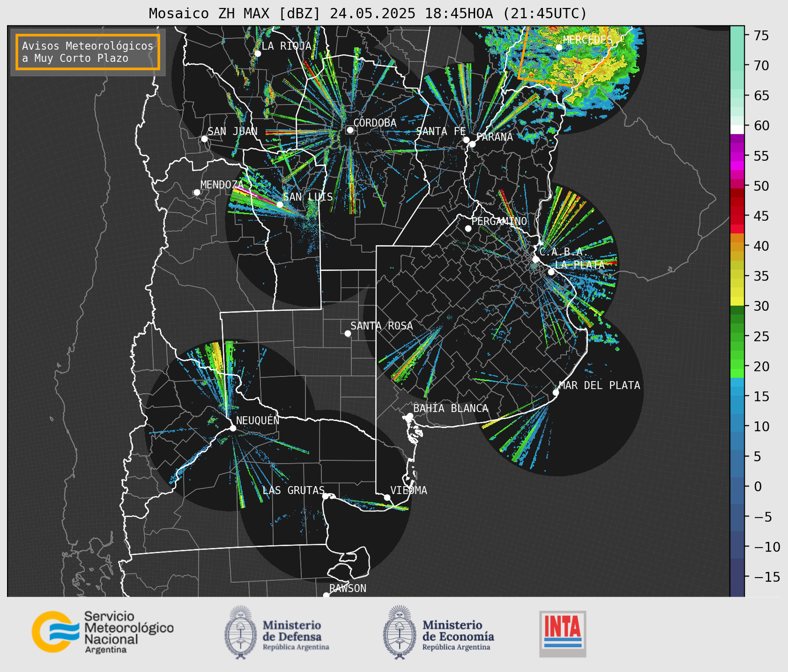Click the LA RIOJA city label

tap(286, 46)
